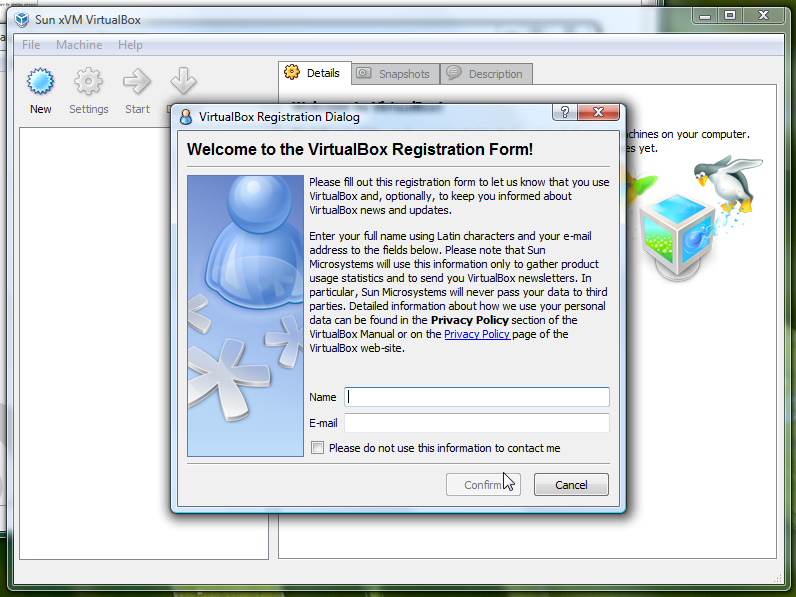The image size is (796, 597).
Task: Click the 'E-mail' field label
Action: pos(323,423)
